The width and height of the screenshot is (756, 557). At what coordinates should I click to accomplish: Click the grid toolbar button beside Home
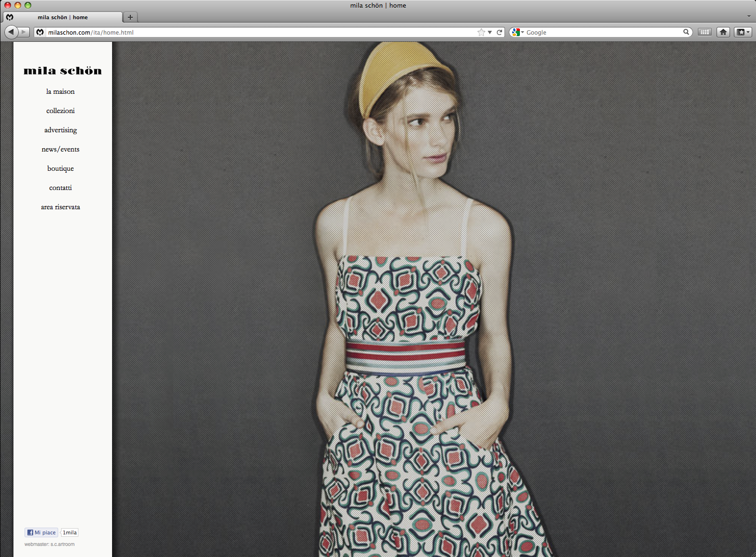coord(705,32)
